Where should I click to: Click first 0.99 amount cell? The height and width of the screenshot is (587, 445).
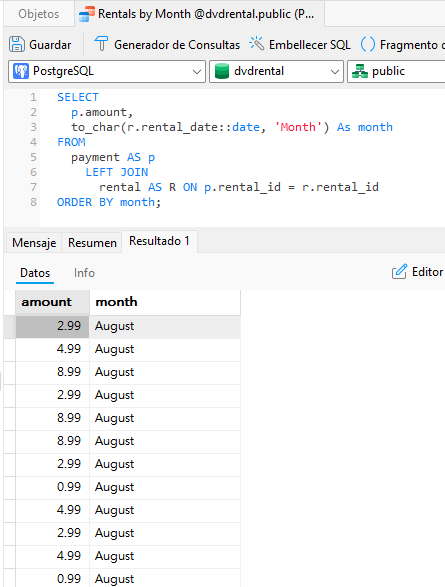(x=52, y=487)
